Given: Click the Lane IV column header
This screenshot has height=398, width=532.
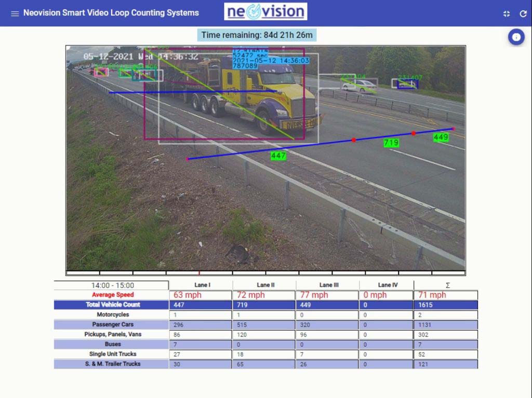Looking at the screenshot, I should click(x=388, y=285).
